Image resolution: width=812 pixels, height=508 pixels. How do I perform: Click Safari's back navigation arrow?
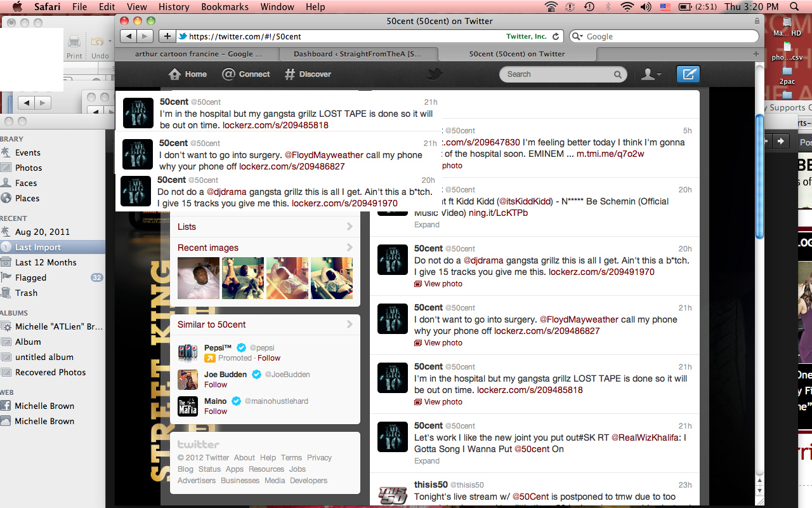[128, 36]
